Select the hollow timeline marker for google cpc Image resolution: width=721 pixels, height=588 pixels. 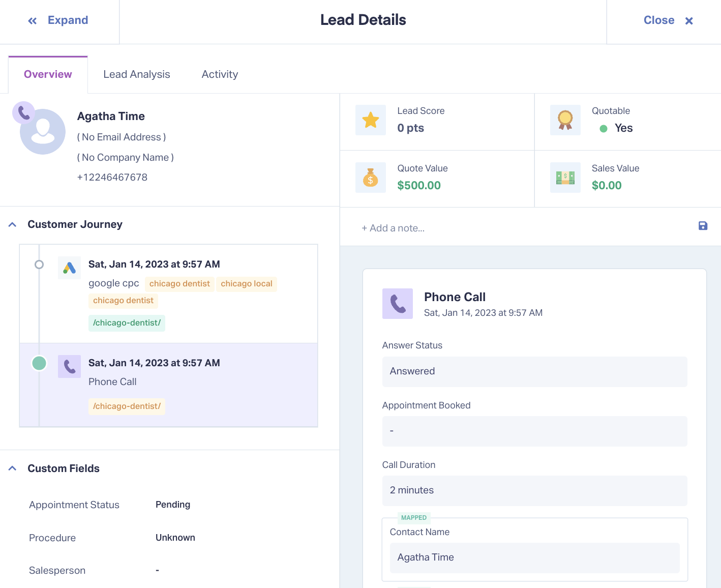[39, 264]
